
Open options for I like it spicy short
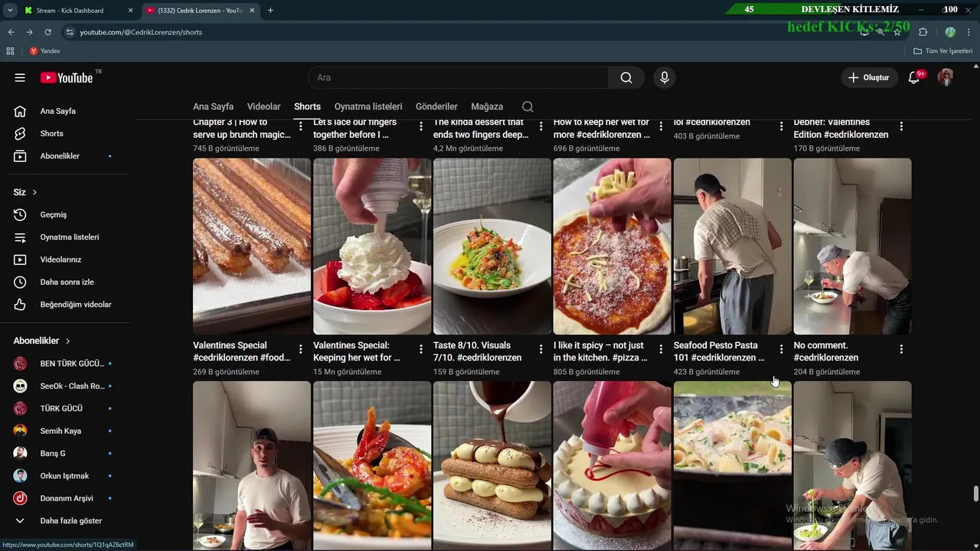coord(661,349)
